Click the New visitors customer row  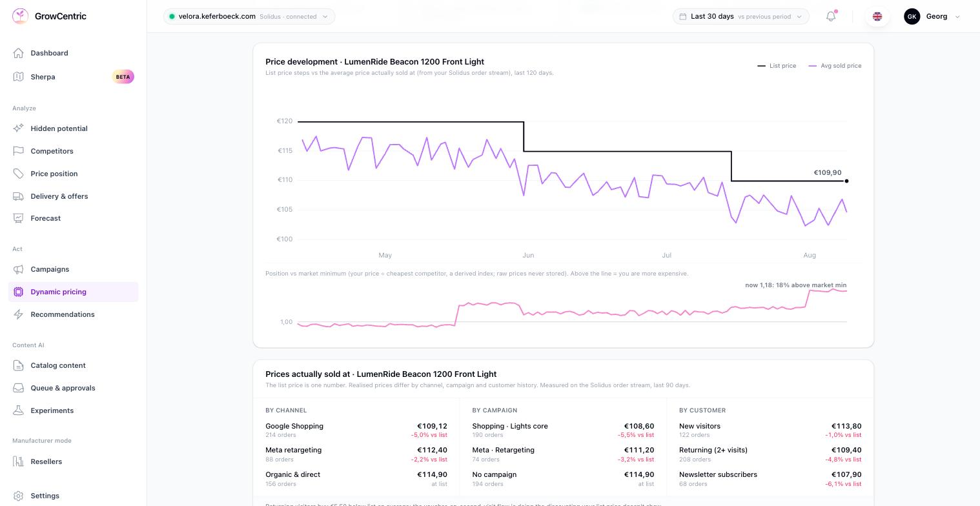click(770, 430)
